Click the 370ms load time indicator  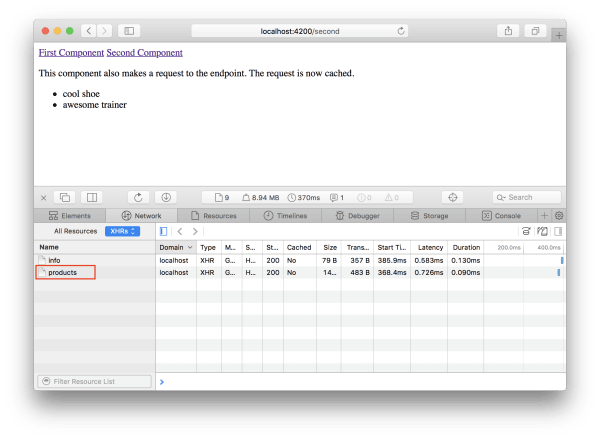[x=304, y=197]
